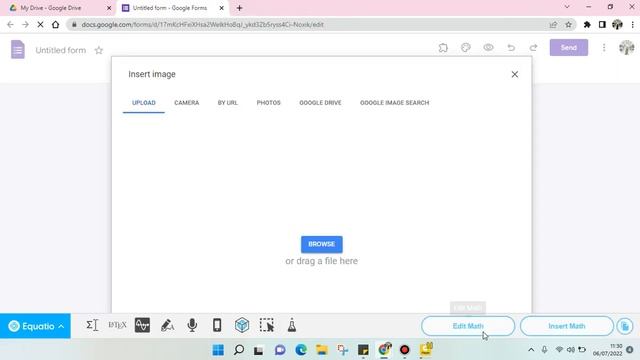
Task: Switch to the Camera tab
Action: pyautogui.click(x=187, y=103)
